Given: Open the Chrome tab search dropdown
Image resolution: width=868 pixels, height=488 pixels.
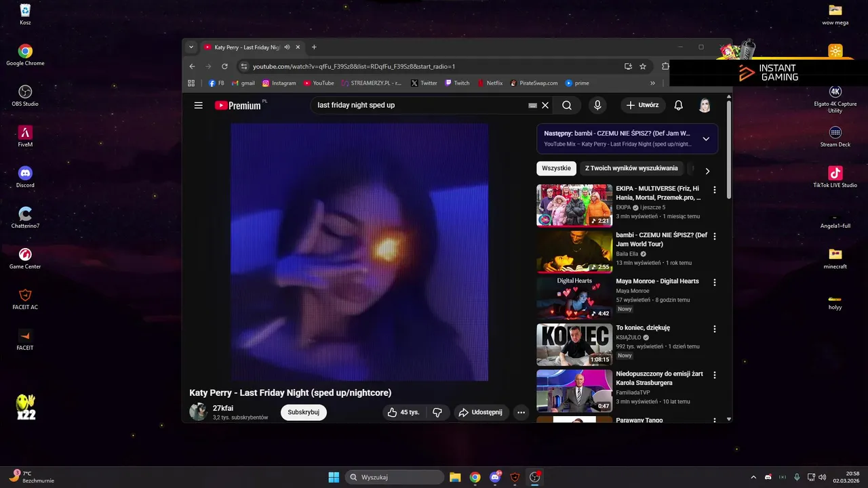Looking at the screenshot, I should pos(191,47).
